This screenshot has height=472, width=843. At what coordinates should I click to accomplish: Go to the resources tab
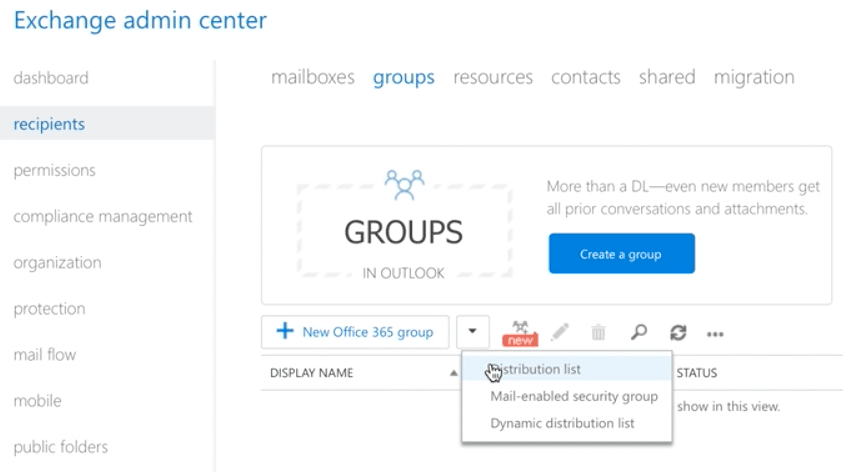(x=492, y=77)
